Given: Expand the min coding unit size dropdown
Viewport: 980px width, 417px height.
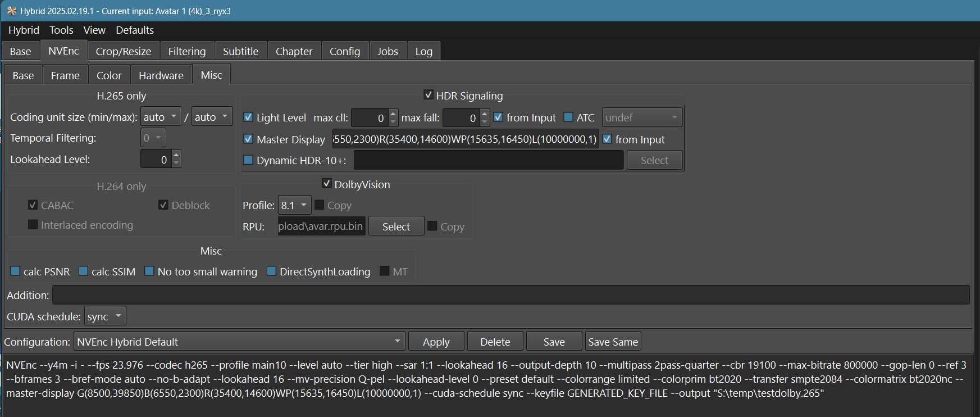Looking at the screenshot, I should [x=161, y=117].
